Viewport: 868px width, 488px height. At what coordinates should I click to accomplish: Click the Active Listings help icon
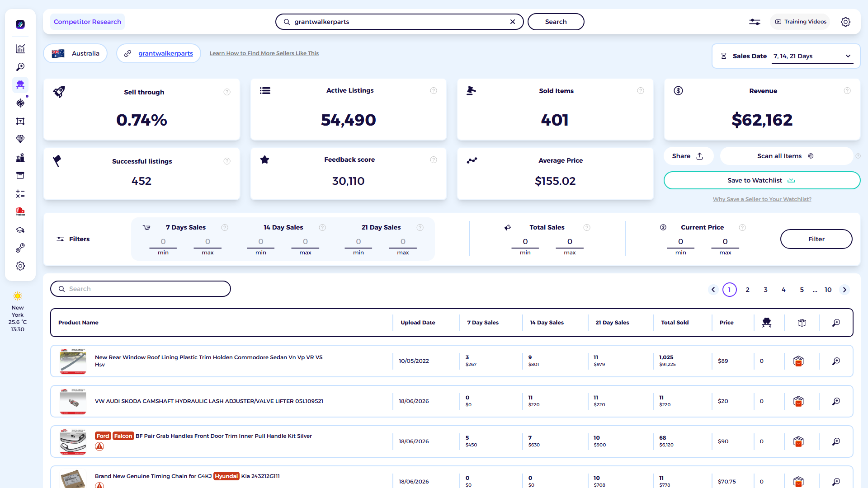pos(434,91)
